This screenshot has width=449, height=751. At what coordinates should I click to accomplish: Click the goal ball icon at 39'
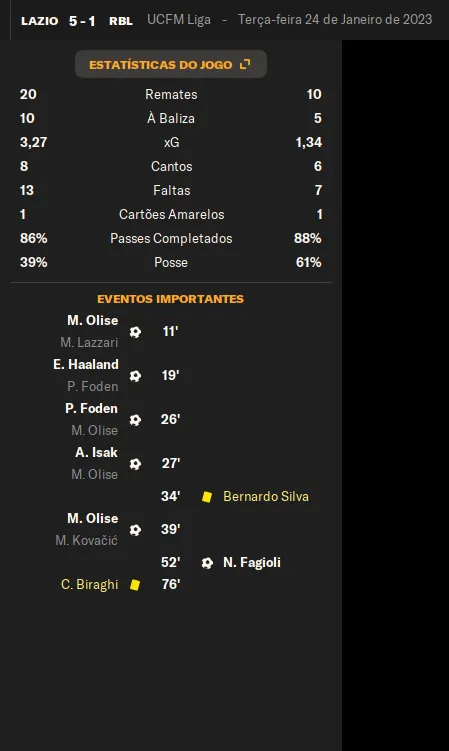click(x=136, y=530)
